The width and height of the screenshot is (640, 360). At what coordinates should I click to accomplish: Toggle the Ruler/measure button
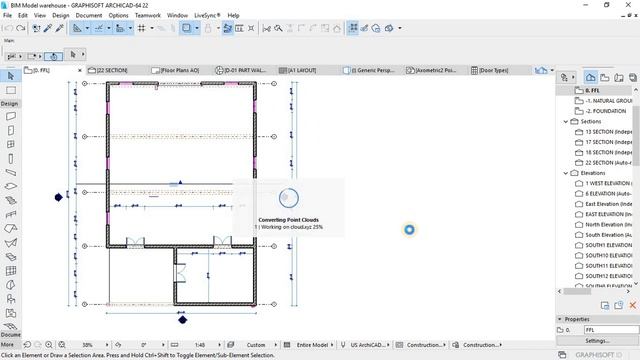coord(120,28)
